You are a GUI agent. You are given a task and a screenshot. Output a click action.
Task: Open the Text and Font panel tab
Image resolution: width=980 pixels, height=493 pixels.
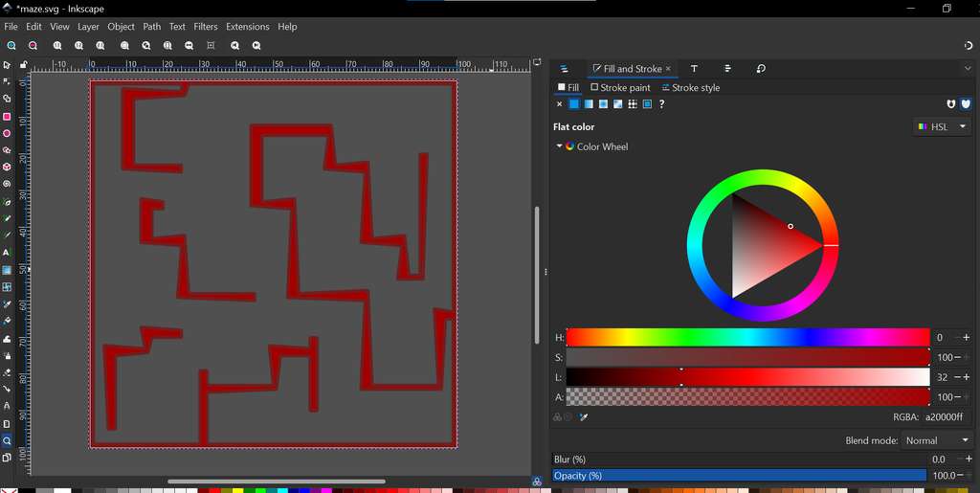(x=694, y=69)
